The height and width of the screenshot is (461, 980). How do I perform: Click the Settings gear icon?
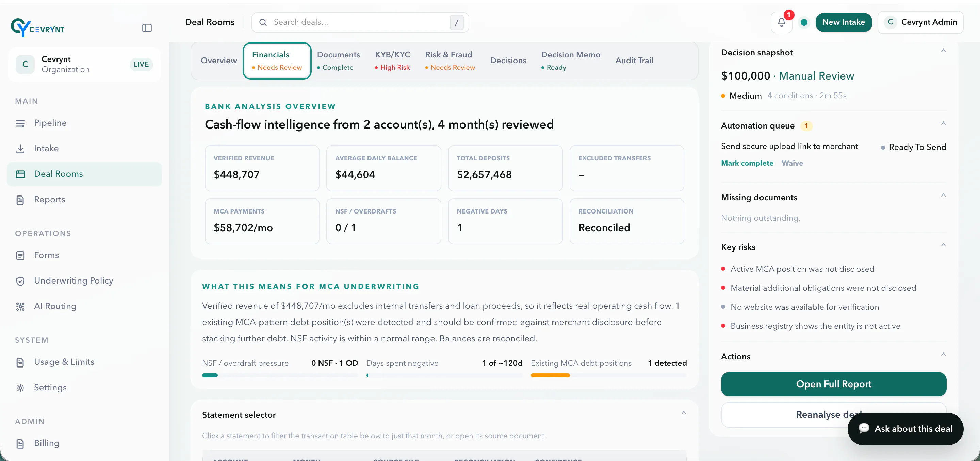coord(20,388)
